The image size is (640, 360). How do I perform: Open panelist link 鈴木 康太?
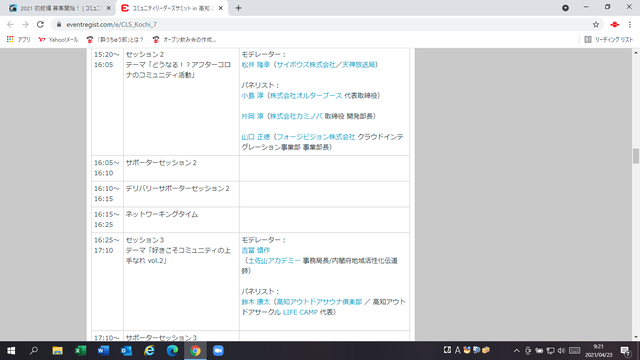pos(256,302)
